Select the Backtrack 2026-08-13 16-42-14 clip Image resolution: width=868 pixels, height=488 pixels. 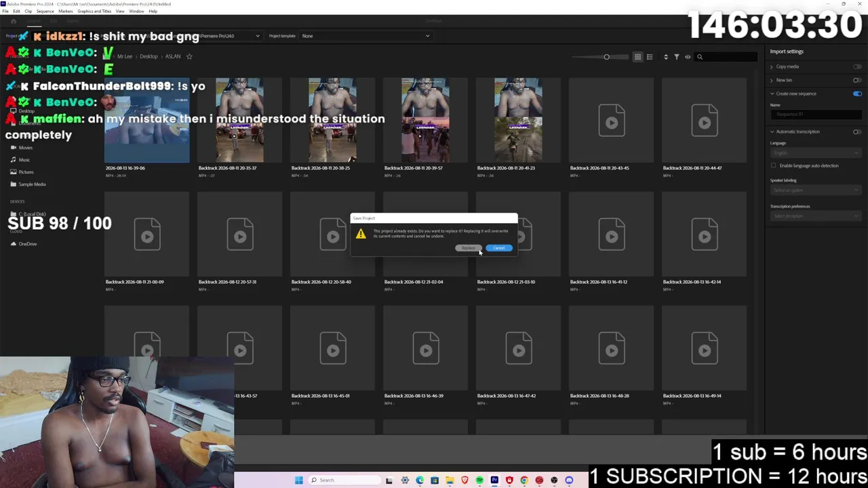pos(705,235)
